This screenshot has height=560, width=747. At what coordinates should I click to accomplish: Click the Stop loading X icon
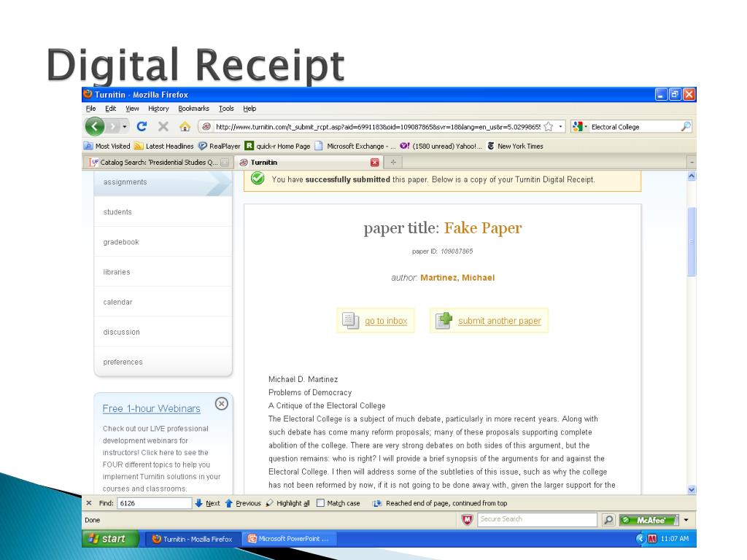(x=163, y=126)
